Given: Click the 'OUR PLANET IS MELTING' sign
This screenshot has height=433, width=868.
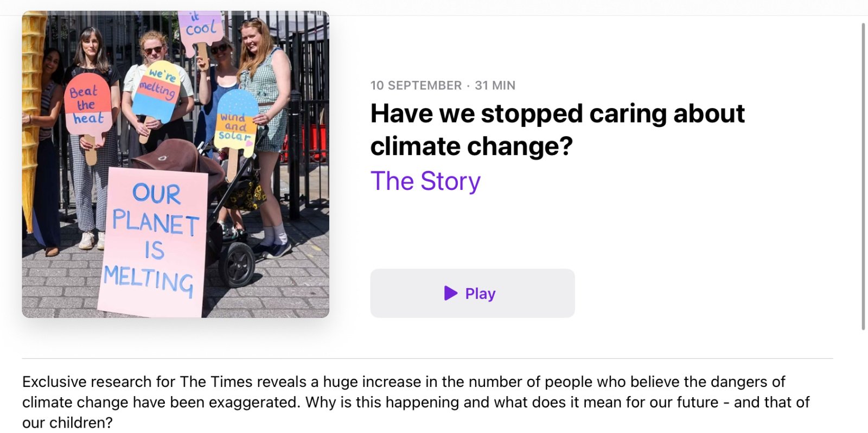Looking at the screenshot, I should [x=152, y=241].
